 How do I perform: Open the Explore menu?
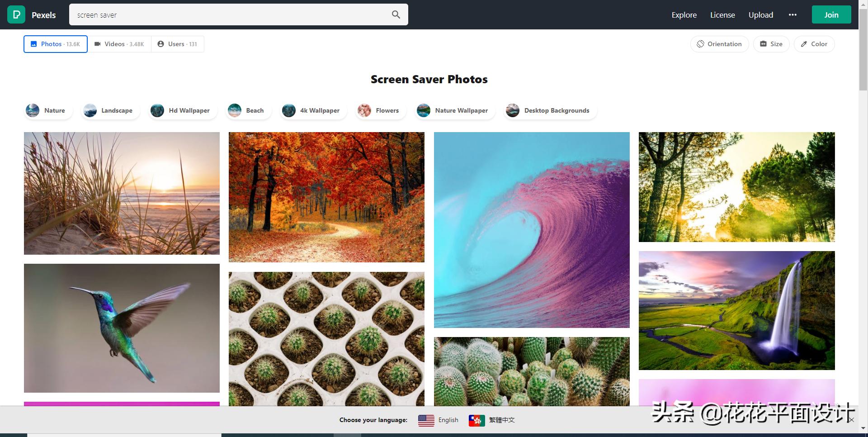tap(684, 15)
